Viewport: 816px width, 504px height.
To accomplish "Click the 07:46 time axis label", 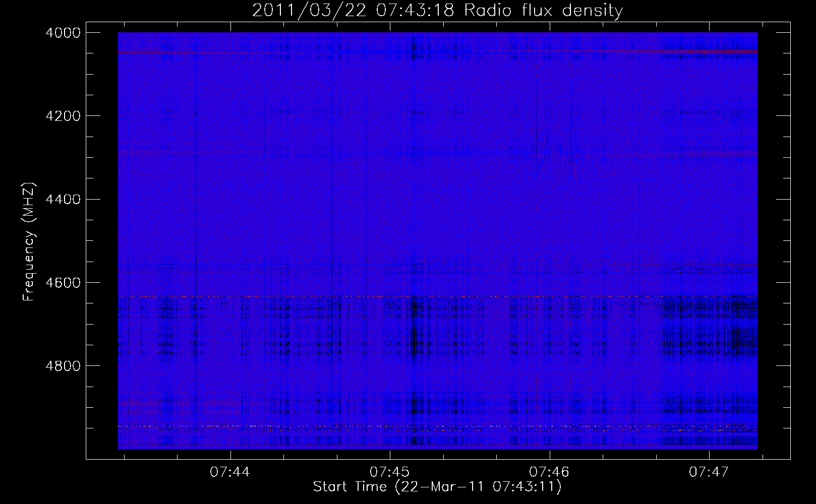I will (x=549, y=472).
